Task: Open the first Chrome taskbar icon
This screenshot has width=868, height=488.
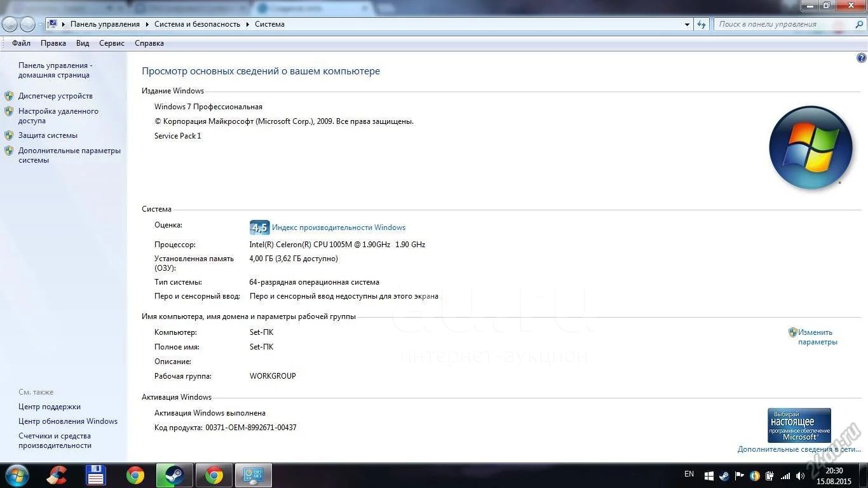Action: [135, 475]
